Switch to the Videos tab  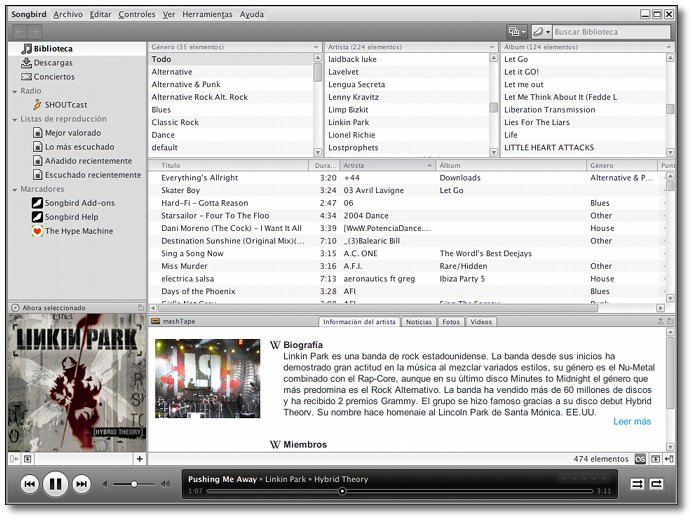click(x=481, y=322)
